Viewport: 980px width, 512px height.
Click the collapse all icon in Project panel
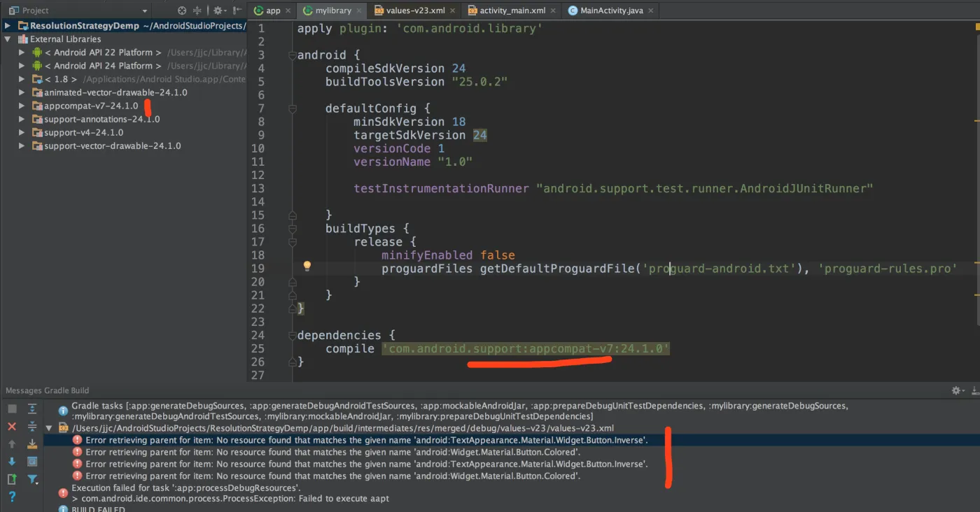[x=197, y=10]
